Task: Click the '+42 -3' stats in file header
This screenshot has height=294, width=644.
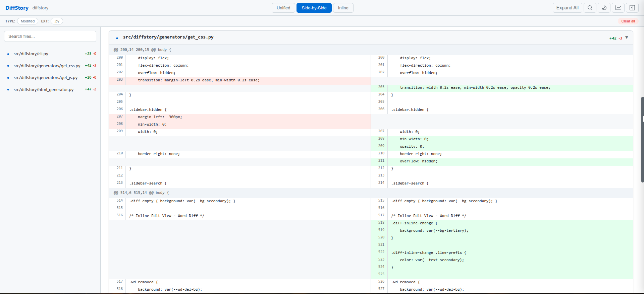Action: click(x=615, y=38)
